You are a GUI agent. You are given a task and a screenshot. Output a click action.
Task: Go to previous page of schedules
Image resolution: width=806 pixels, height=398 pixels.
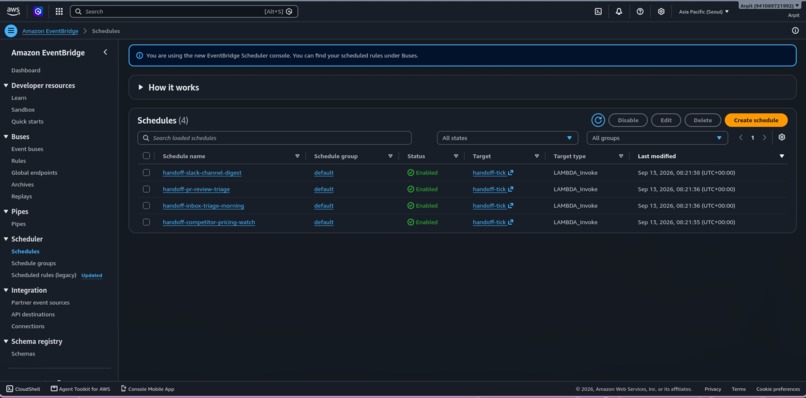pos(741,138)
